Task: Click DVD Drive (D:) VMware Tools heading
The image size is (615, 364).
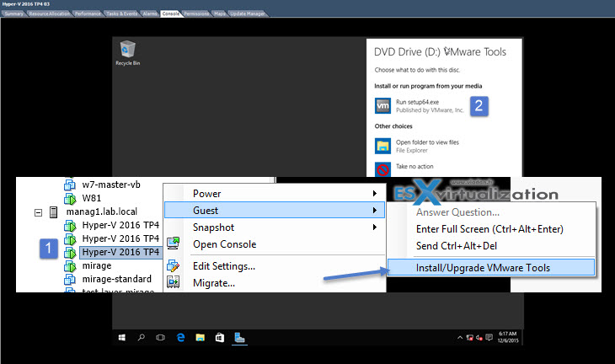Action: 440,51
